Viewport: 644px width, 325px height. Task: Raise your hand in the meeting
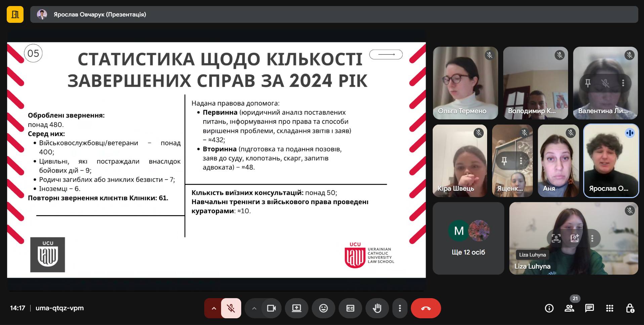377,308
